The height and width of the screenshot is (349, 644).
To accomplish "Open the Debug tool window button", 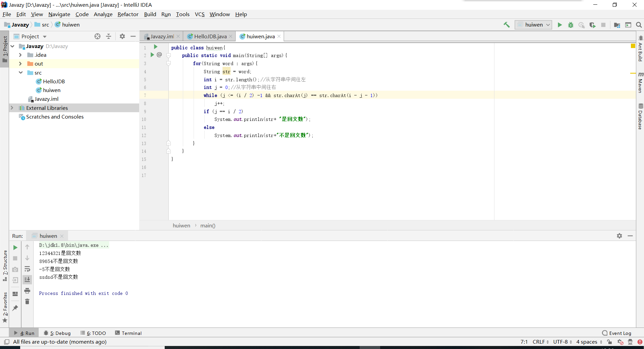I will pyautogui.click(x=57, y=333).
